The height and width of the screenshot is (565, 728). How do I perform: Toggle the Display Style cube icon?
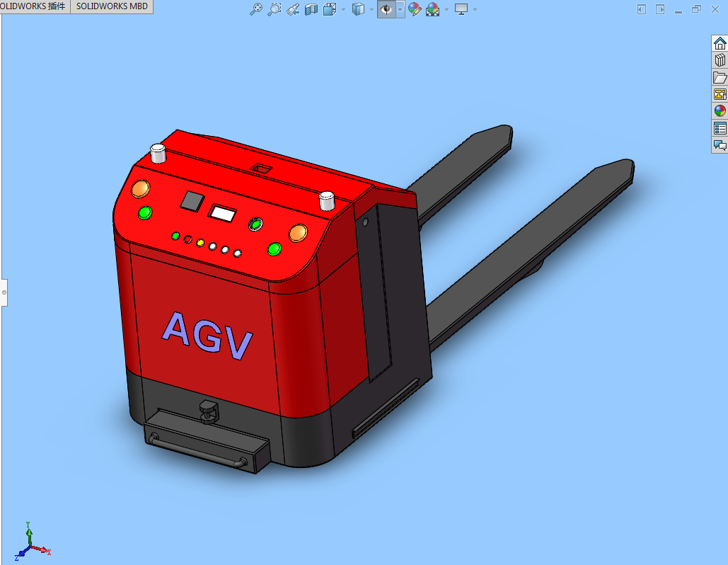tap(358, 9)
